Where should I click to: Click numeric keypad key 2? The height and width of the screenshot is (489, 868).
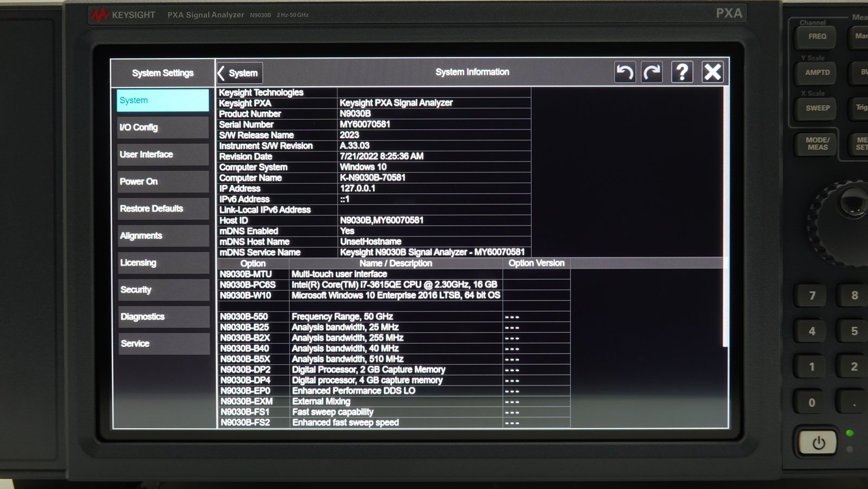coord(854,367)
